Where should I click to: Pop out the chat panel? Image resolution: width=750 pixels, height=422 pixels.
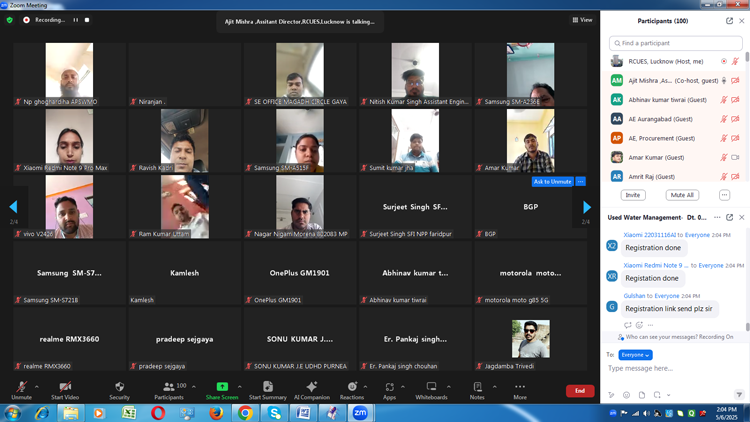[x=729, y=217]
